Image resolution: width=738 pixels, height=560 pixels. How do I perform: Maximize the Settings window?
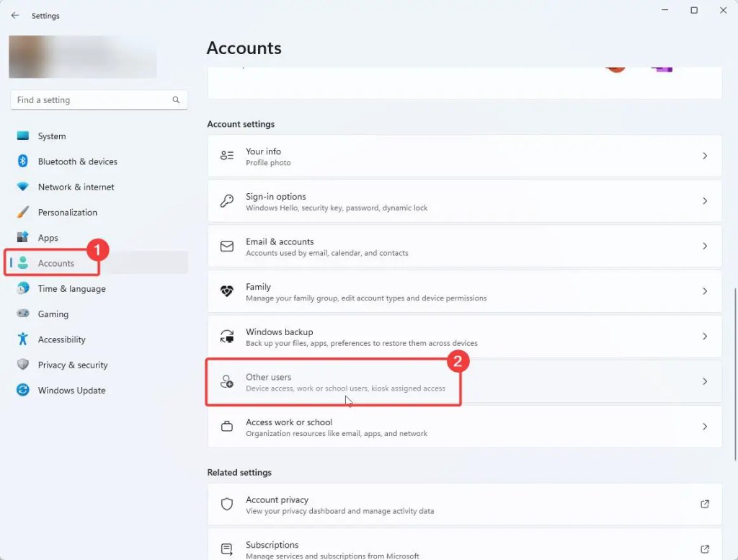694,10
